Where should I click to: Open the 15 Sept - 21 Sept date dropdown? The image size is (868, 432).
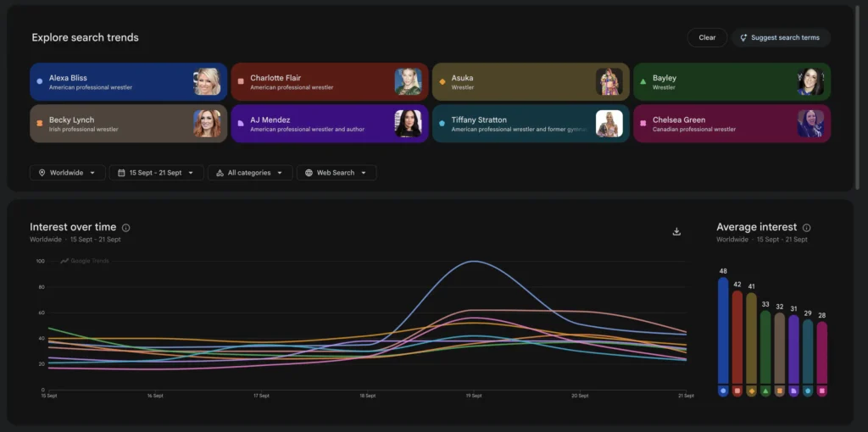[x=157, y=173]
